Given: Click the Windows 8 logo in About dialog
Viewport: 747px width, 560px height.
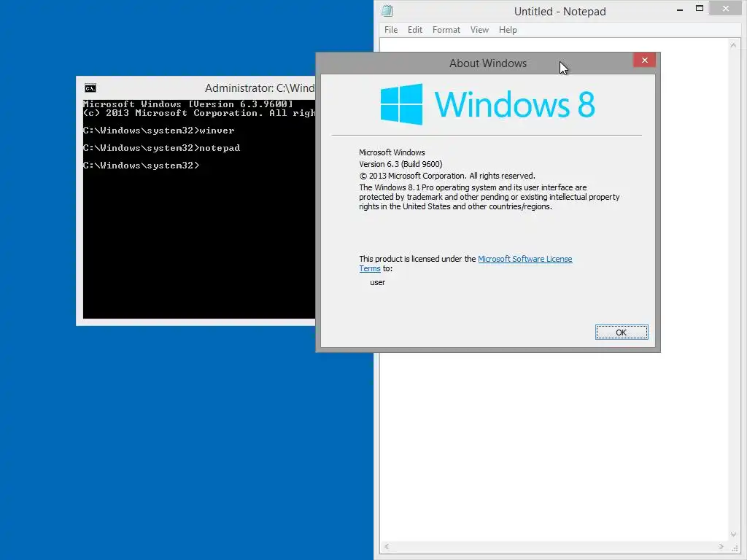Looking at the screenshot, I should pos(487,104).
